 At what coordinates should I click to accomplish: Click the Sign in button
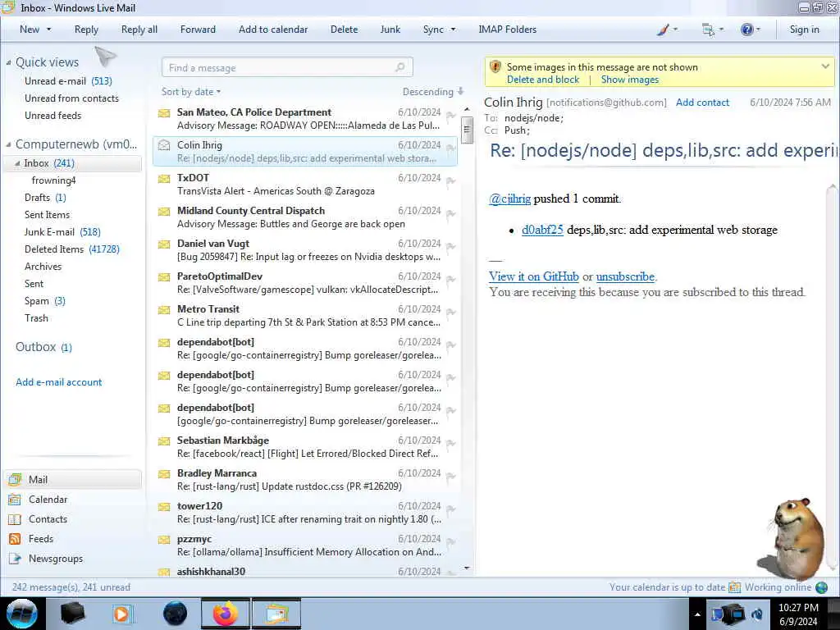(x=804, y=30)
